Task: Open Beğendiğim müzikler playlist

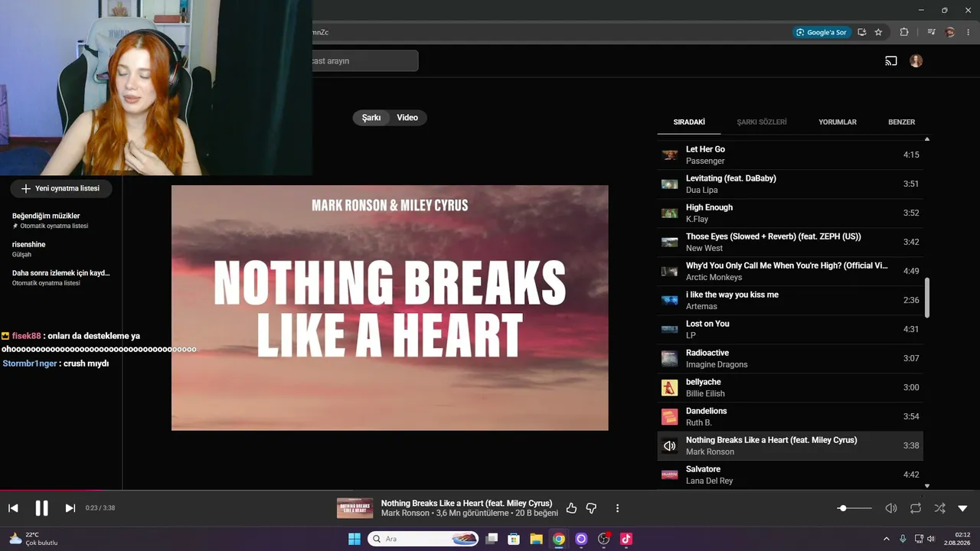Action: 61,220
